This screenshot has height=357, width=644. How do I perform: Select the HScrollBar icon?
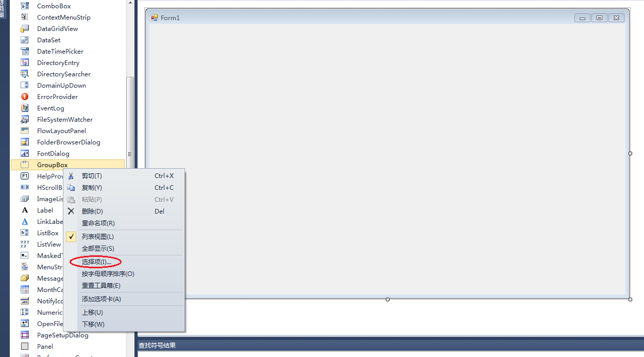coord(25,188)
